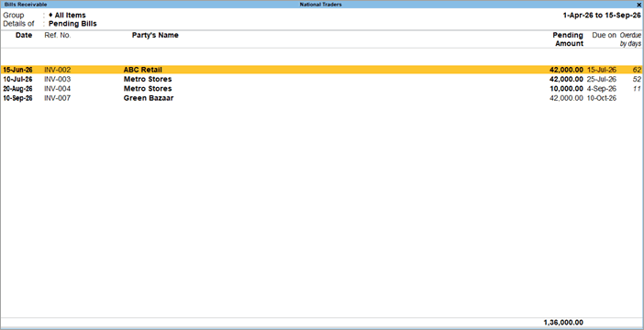Click the "Party's Name" column header
Screen dimensions: 644x330
(x=155, y=36)
